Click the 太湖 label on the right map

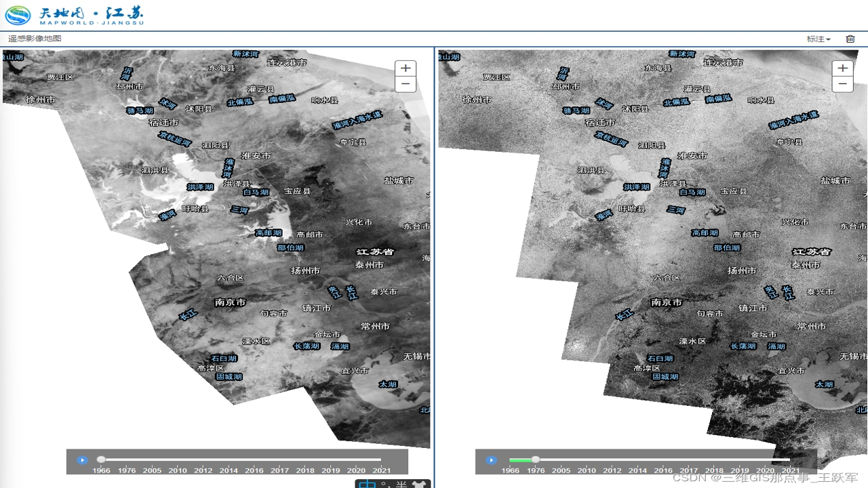click(824, 384)
